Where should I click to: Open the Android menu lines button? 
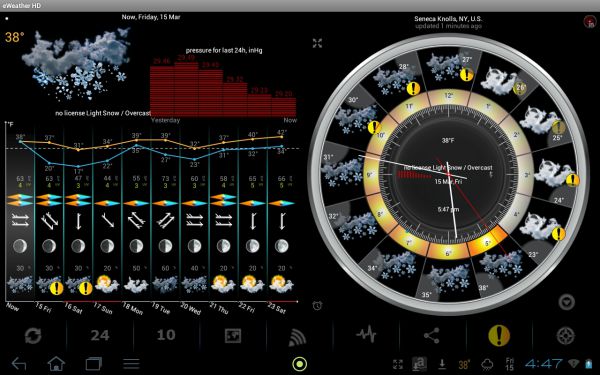pos(131,364)
